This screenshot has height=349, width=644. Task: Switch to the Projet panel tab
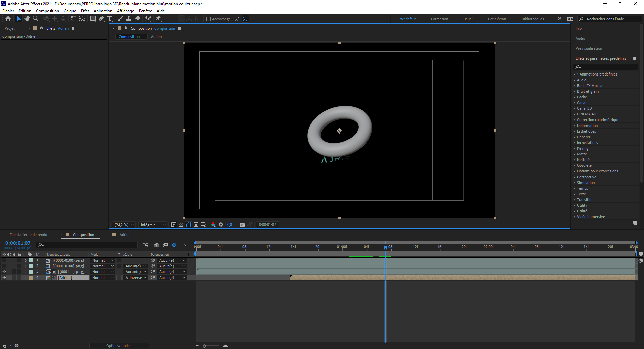click(10, 28)
